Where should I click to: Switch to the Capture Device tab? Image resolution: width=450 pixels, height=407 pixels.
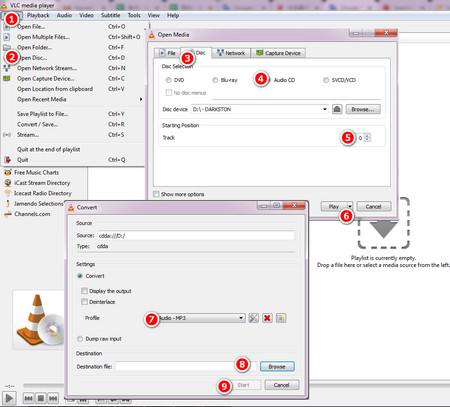(x=278, y=53)
